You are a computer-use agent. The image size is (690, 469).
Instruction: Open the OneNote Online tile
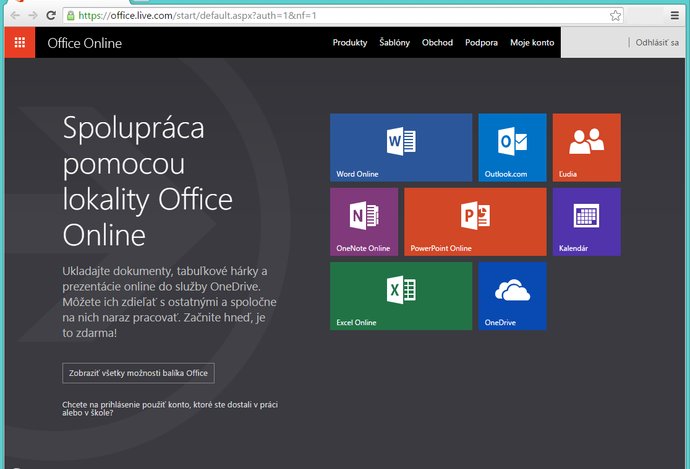[364, 222]
